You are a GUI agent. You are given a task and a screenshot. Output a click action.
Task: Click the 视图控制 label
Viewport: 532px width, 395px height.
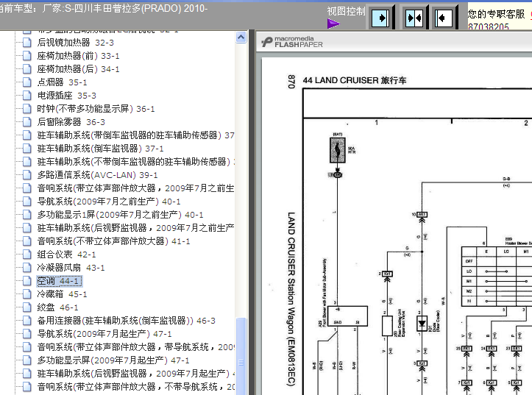[346, 11]
